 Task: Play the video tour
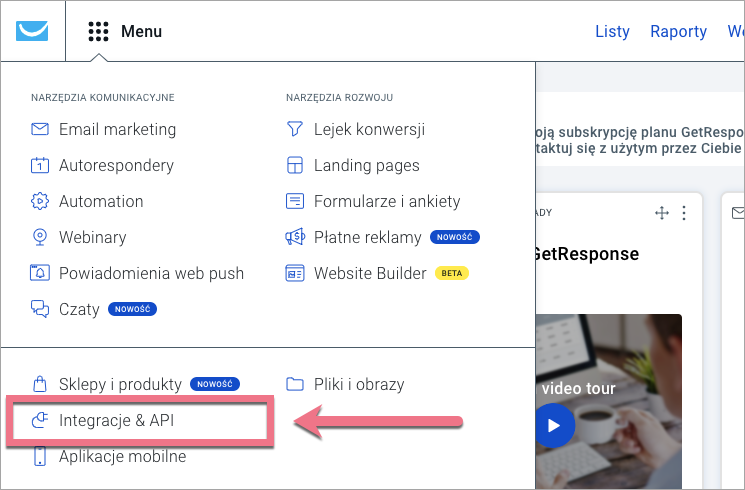(554, 426)
